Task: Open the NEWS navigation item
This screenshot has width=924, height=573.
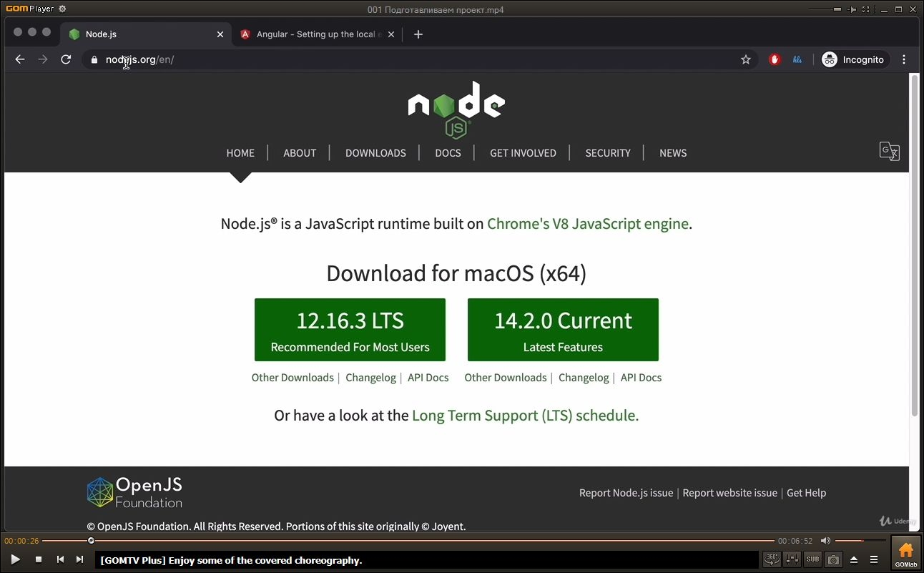Action: click(x=673, y=153)
